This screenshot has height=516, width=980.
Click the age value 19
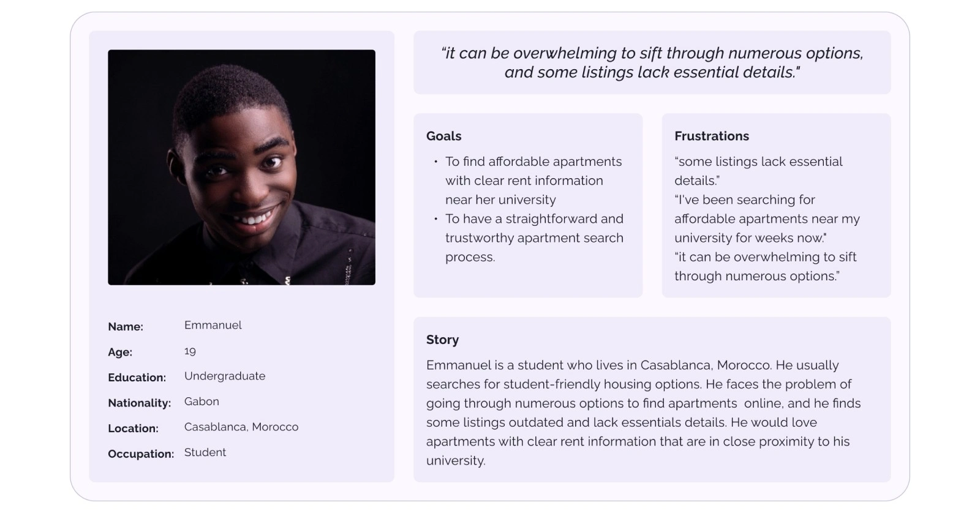pos(190,351)
